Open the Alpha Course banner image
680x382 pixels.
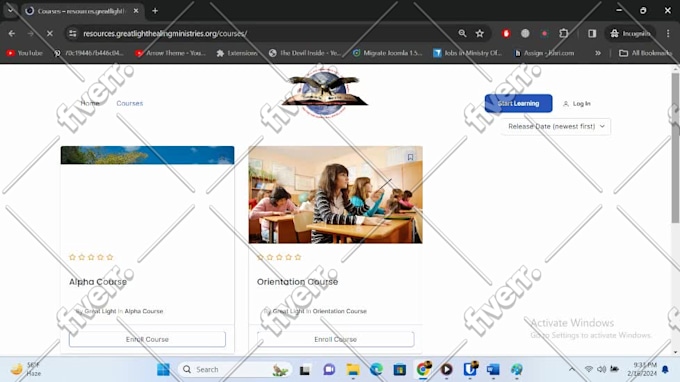(147, 155)
